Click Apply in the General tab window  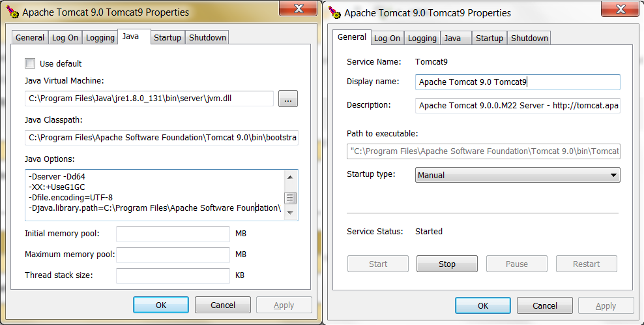point(606,305)
